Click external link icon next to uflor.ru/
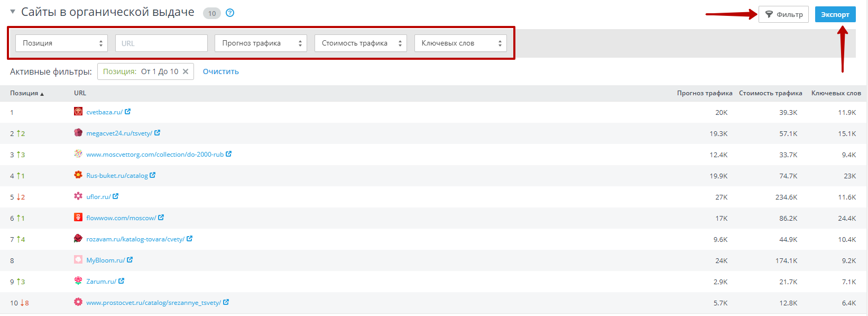The image size is (868, 316). click(x=116, y=196)
